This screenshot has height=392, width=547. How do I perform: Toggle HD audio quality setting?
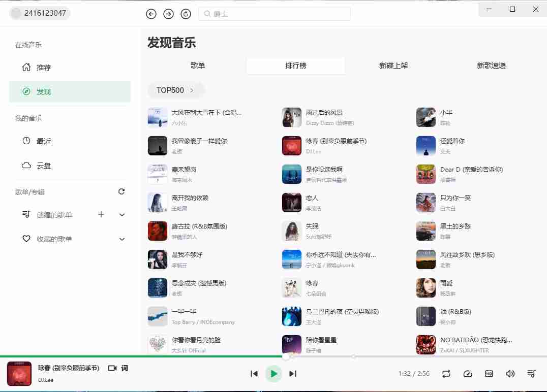tap(489, 374)
